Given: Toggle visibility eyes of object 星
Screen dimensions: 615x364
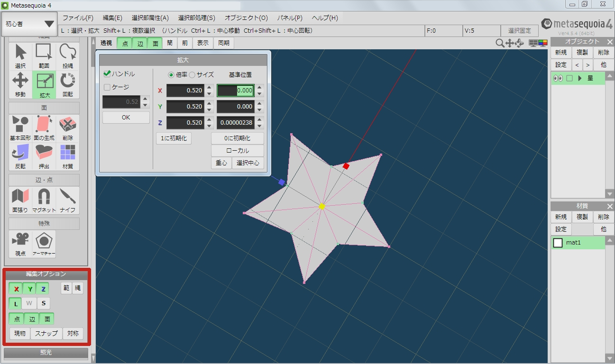Looking at the screenshot, I should point(558,78).
